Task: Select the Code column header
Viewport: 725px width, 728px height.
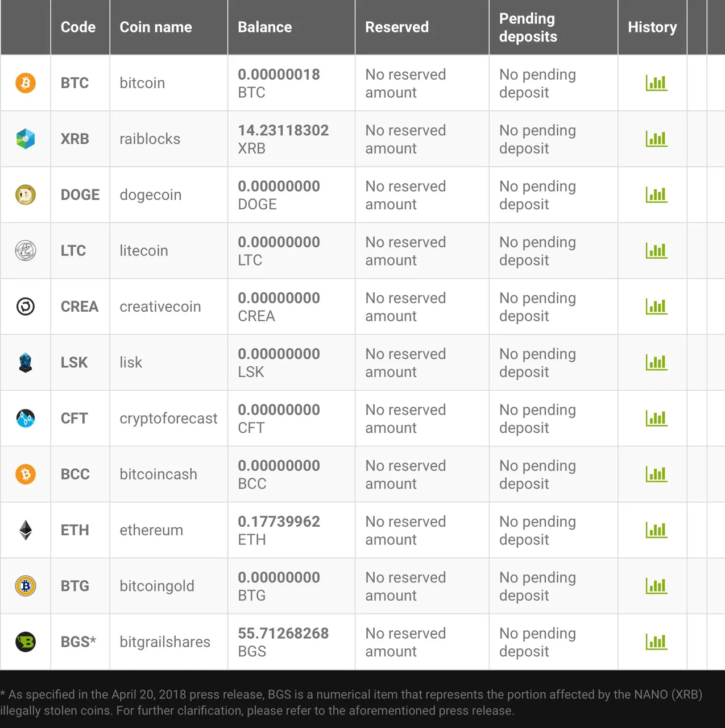Action: pos(78,27)
